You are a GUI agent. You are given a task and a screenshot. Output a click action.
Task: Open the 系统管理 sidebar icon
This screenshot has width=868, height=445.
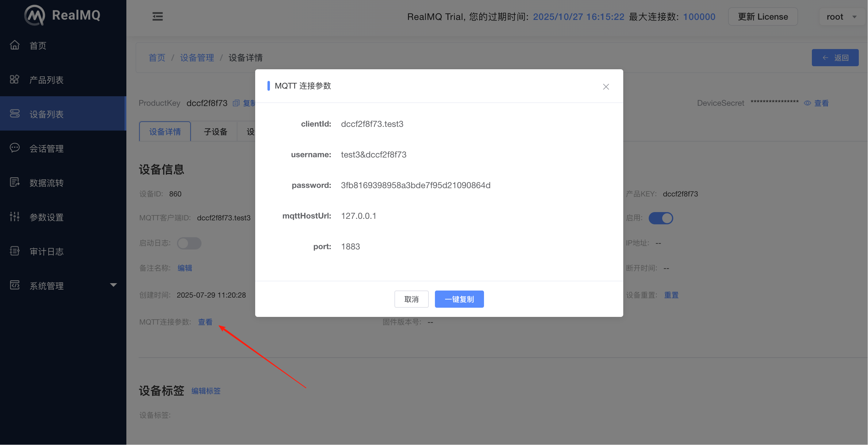tap(14, 285)
